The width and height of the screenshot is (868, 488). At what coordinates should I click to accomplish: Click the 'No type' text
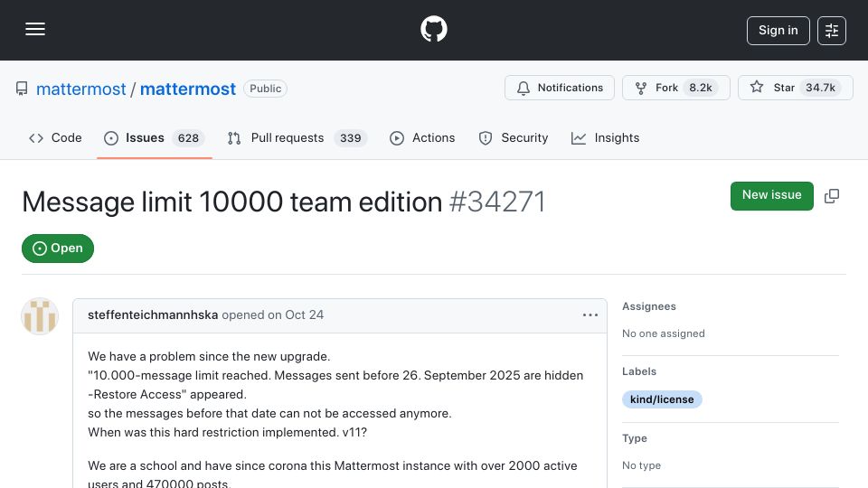tap(641, 466)
